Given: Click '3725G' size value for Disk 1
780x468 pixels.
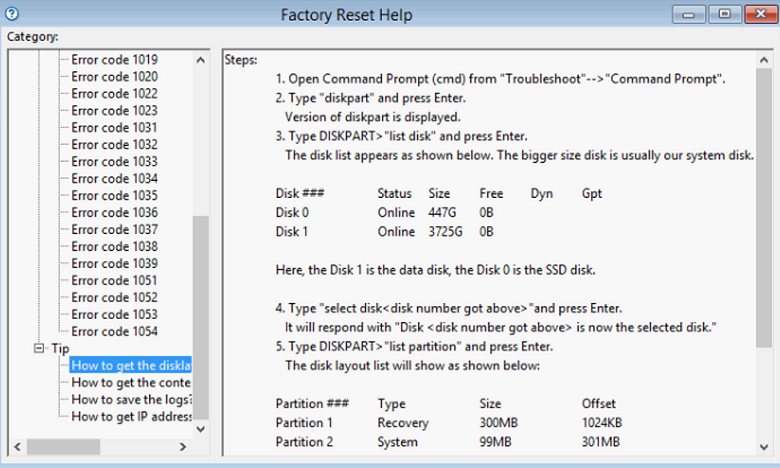Looking at the screenshot, I should pyautogui.click(x=445, y=232).
